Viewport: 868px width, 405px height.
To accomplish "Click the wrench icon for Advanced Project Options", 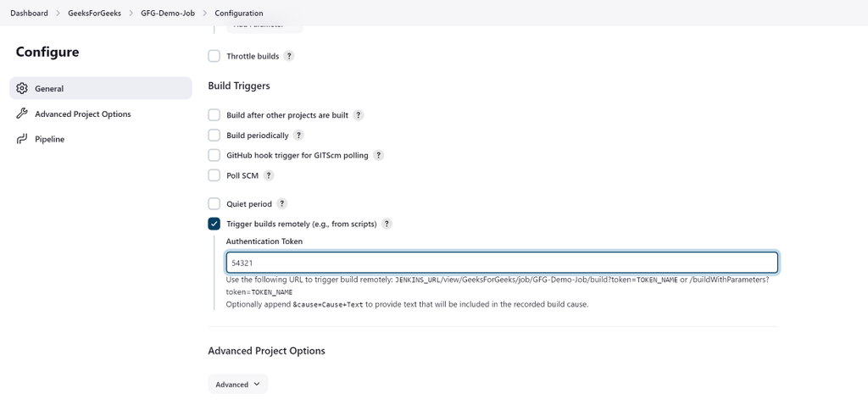I will pyautogui.click(x=22, y=114).
